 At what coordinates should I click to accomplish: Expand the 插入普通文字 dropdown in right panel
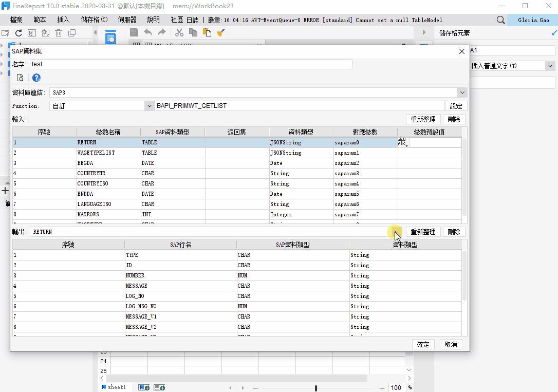pos(550,66)
